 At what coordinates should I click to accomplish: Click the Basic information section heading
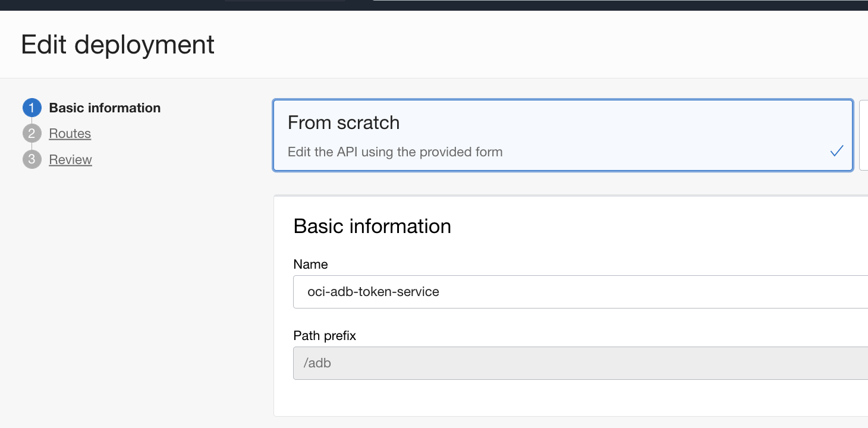372,226
